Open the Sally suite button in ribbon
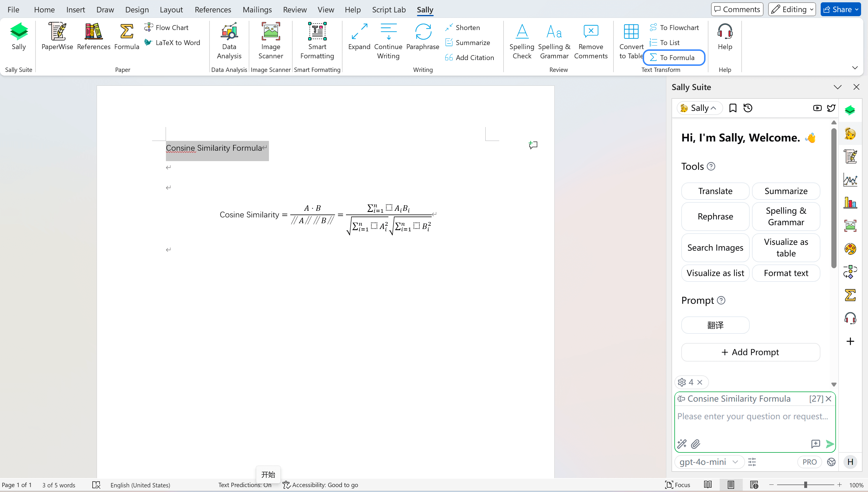This screenshot has width=868, height=492. point(18,36)
